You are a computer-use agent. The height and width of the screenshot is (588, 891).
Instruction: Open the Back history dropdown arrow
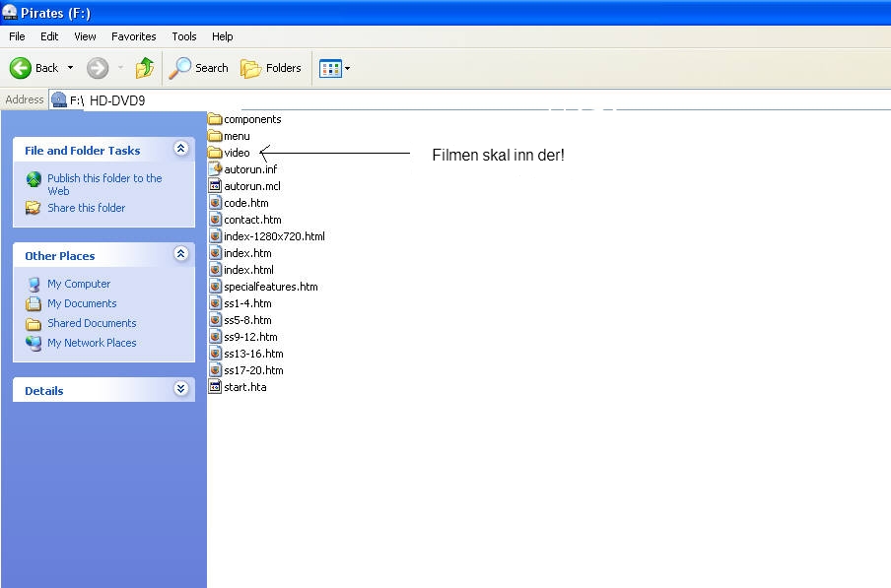tap(70, 68)
